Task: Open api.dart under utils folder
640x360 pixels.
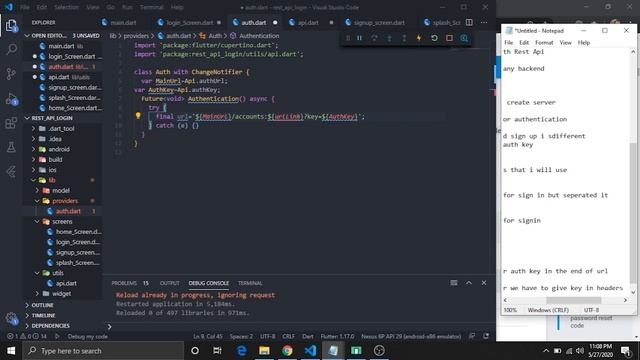Action: [x=66, y=283]
